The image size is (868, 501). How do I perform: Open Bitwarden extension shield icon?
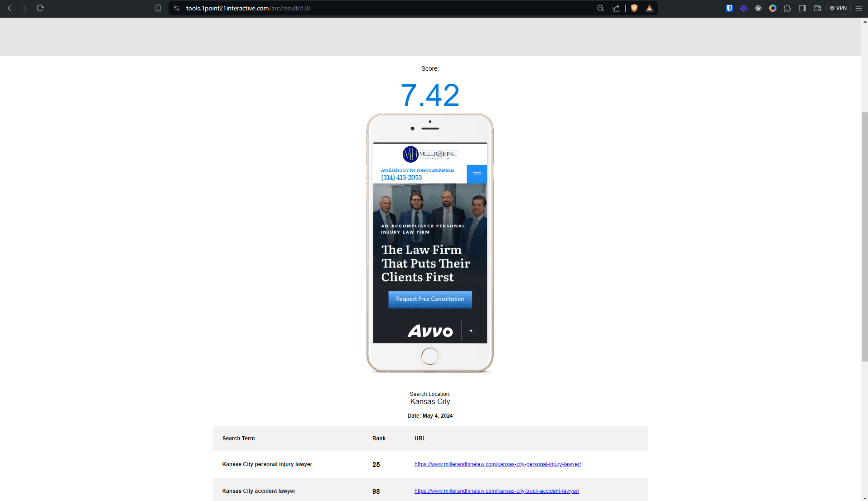729,8
